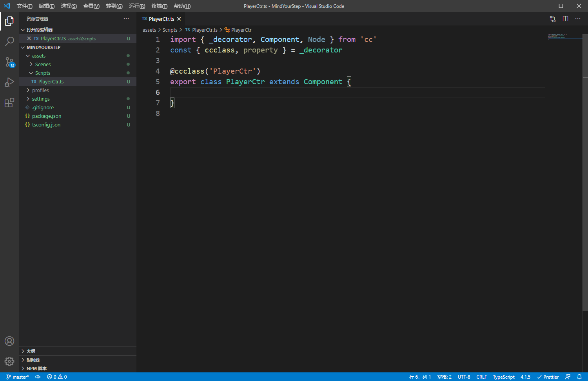Open problems panel via errors and warnings count
This screenshot has width=588, height=381.
point(57,377)
